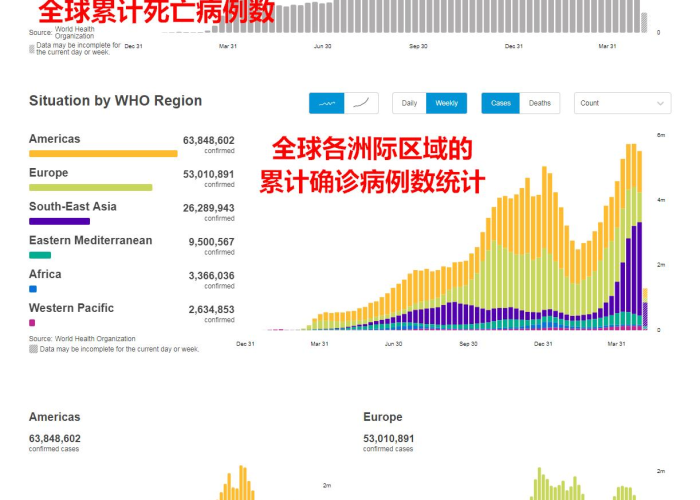Click the orange Americas bar
The image size is (700, 500).
pos(103,154)
